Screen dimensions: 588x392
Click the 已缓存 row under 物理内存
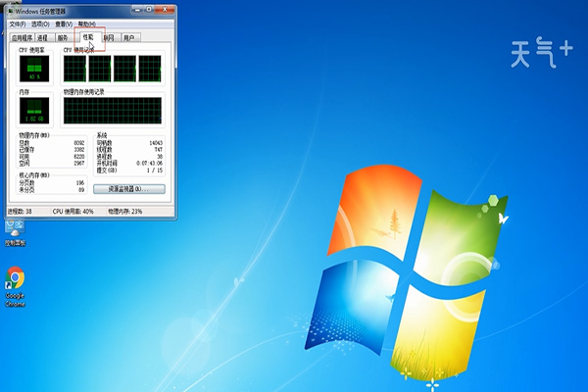pos(52,150)
